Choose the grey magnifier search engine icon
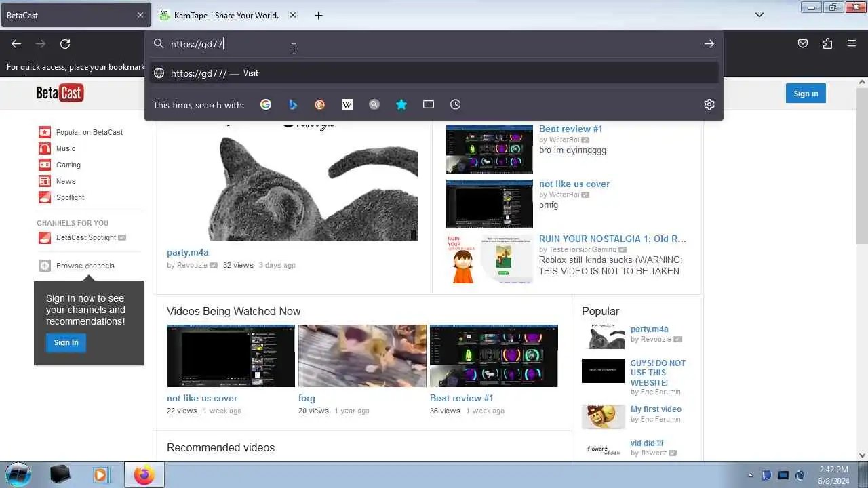The image size is (868, 488). coord(374,104)
